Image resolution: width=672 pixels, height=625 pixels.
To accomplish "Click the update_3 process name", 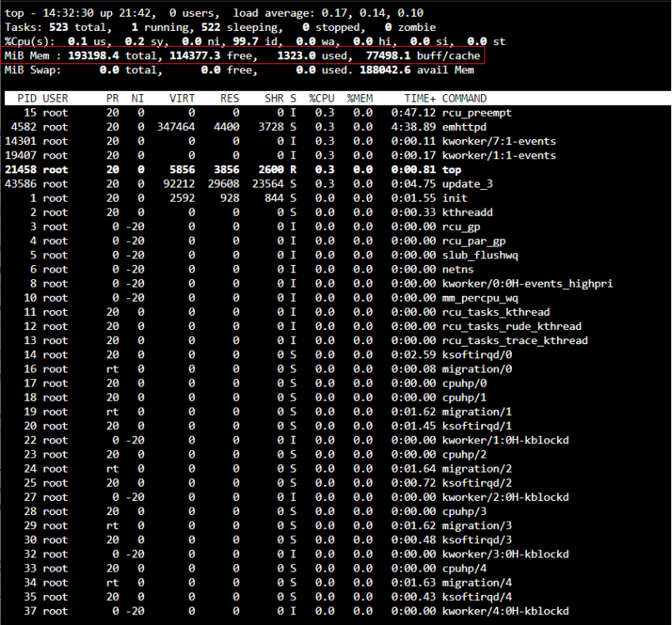I will 468,184.
